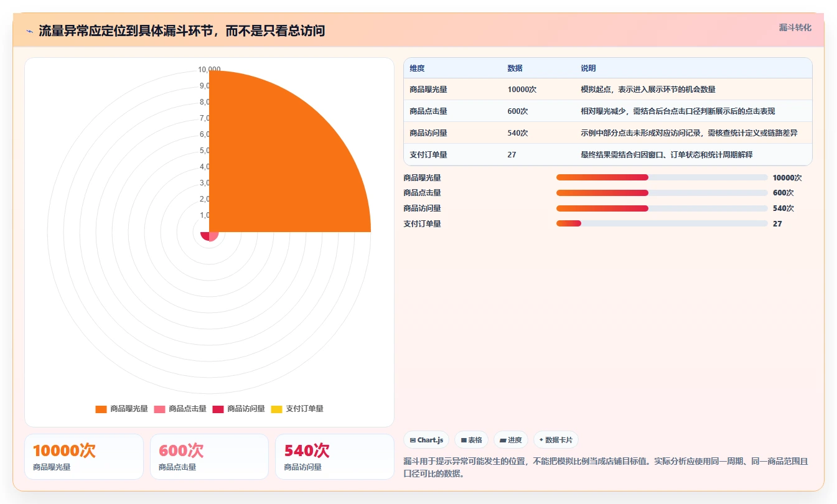The image size is (837, 504).
Task: Click the 27 value in the table
Action: 512,155
